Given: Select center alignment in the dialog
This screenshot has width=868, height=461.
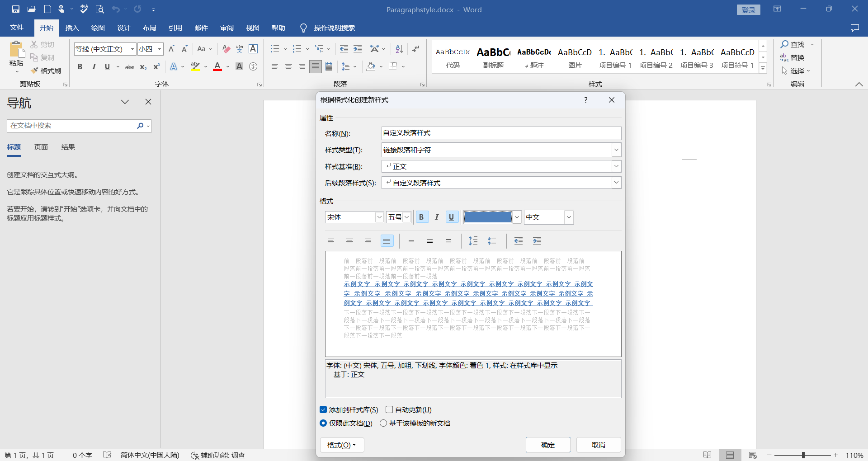Looking at the screenshot, I should pos(349,241).
